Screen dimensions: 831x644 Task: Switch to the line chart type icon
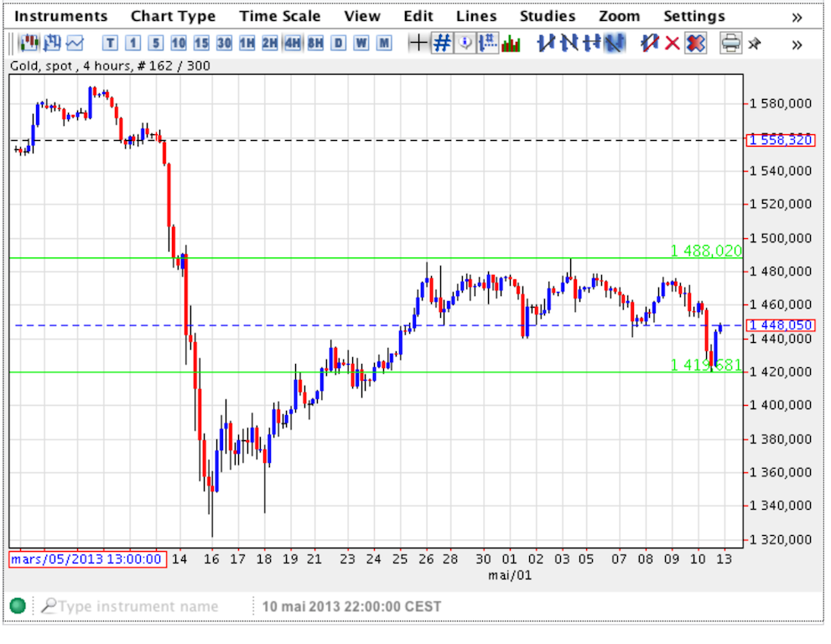tap(75, 44)
